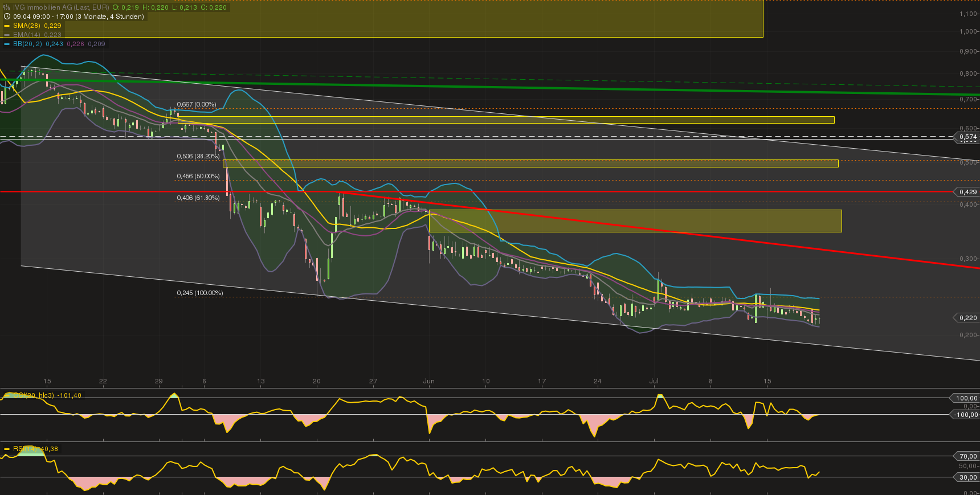The image size is (980, 495).
Task: Select the SMA(28) indicator label
Action: click(x=27, y=26)
